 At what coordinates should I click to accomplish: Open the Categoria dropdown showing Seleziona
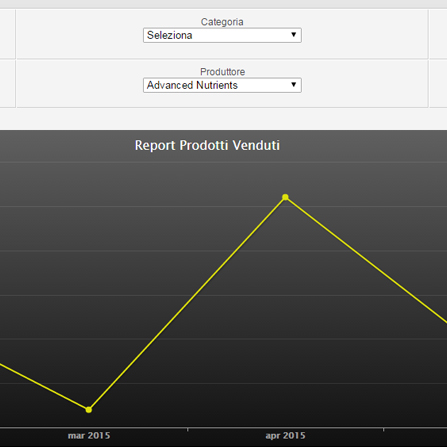pyautogui.click(x=222, y=35)
